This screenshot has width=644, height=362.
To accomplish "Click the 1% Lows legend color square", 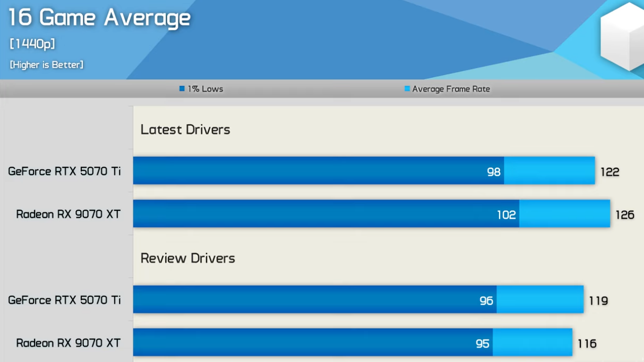I will [182, 89].
